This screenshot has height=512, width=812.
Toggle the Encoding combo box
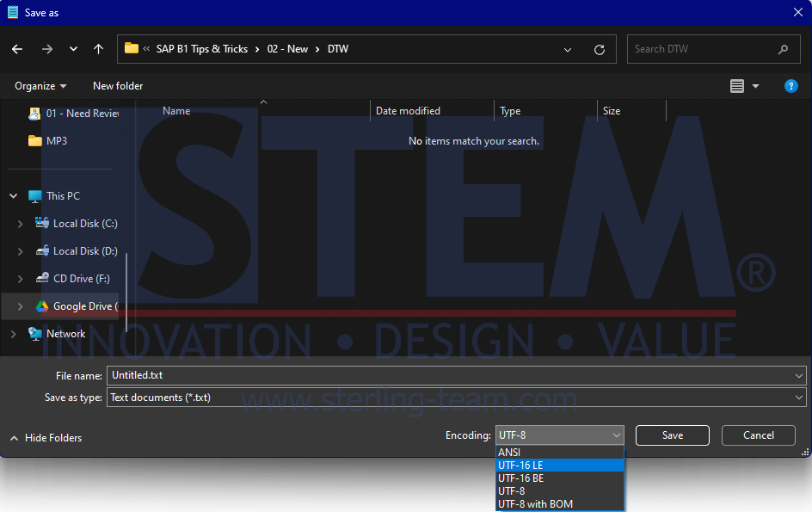pos(559,435)
